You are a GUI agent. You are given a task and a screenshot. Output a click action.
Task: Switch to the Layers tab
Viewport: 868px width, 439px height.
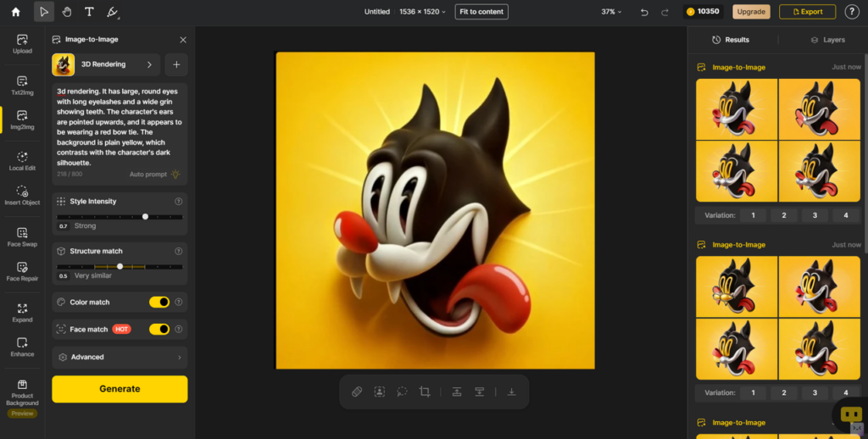pos(827,40)
